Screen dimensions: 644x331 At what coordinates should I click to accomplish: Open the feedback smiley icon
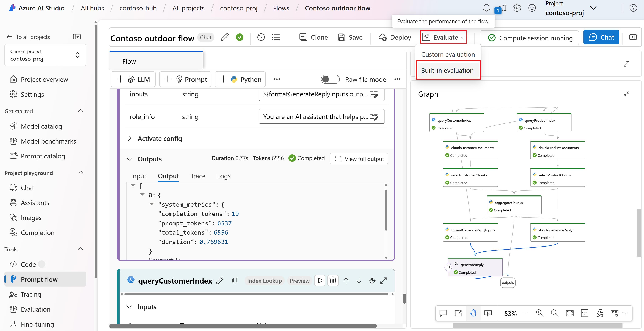click(532, 8)
